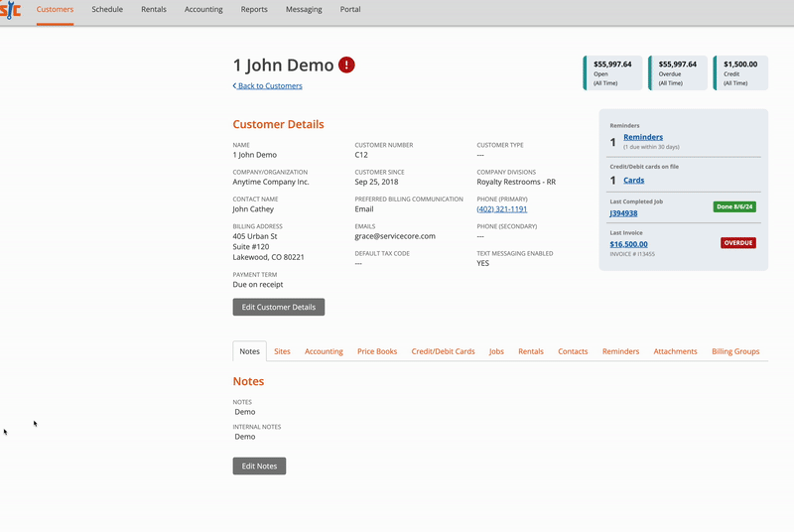Click the 1 John Demo page heading
The image size is (794, 532).
click(x=283, y=65)
